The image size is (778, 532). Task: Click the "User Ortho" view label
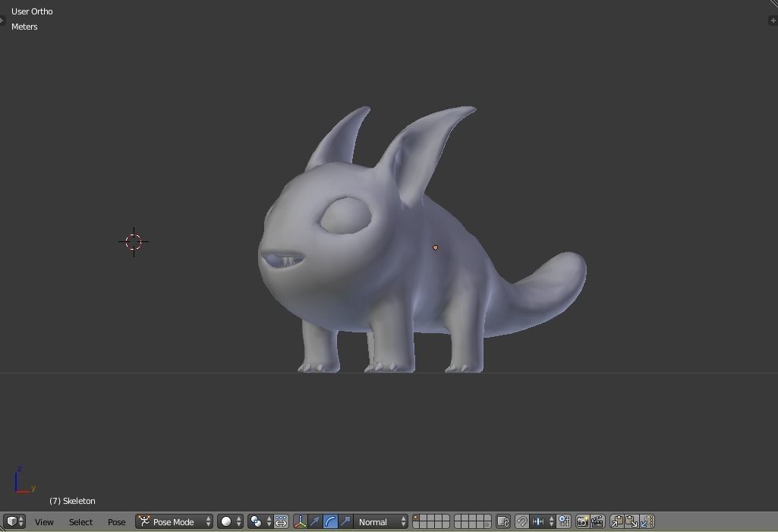tap(32, 11)
